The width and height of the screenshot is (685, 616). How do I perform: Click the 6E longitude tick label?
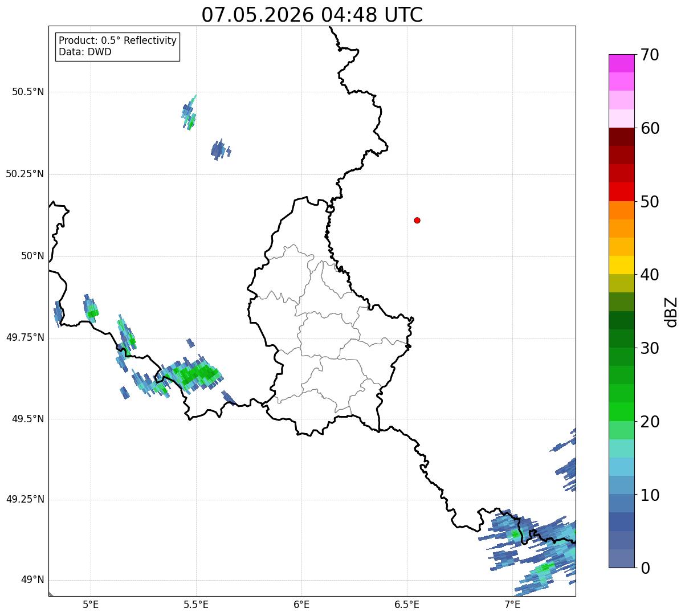301,603
